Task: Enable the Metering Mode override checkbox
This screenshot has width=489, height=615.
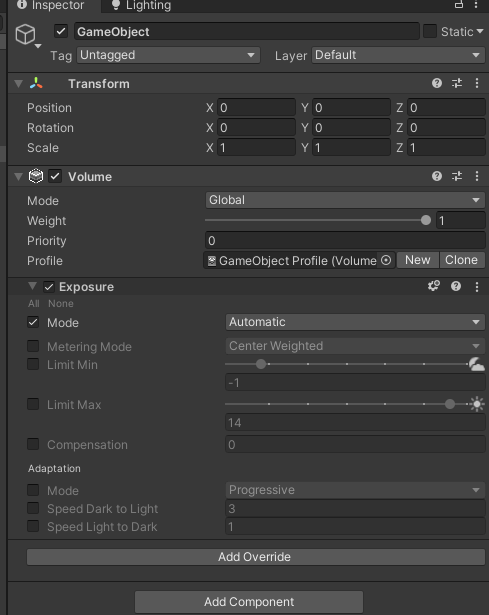Action: (33, 346)
